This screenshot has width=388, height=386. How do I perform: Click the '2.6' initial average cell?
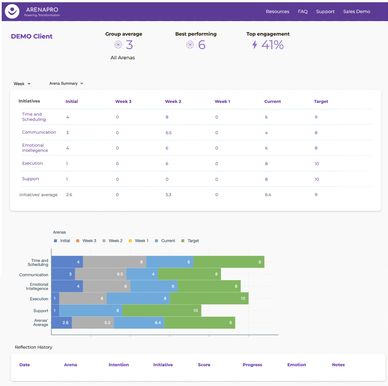coord(69,195)
